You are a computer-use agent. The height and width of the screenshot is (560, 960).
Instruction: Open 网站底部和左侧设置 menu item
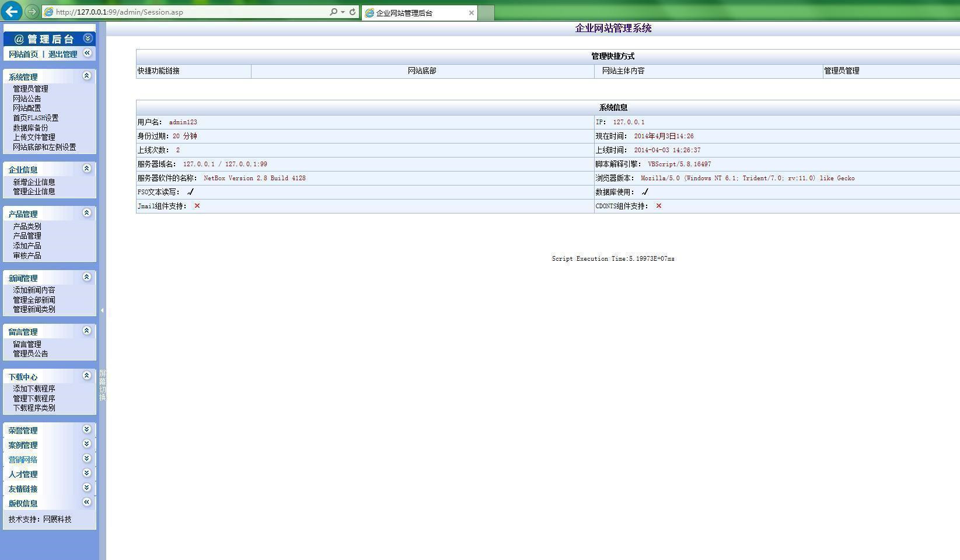[x=44, y=148]
